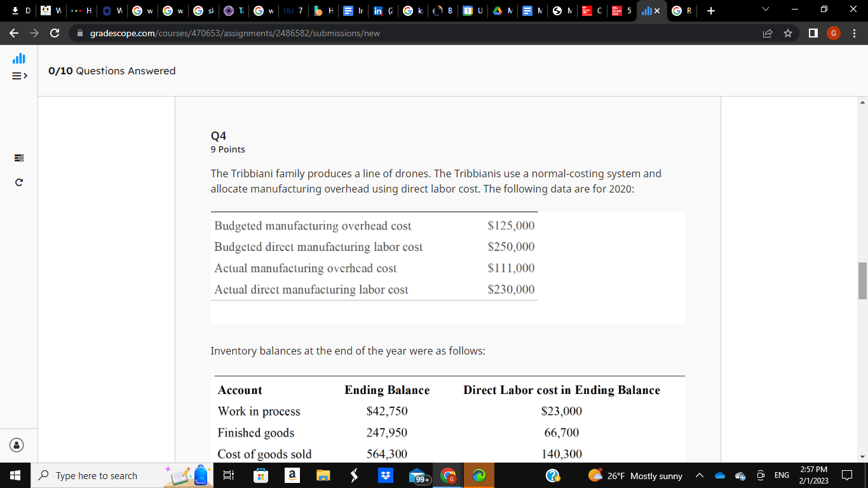Open the Windows Start menu
Viewport: 868px width, 488px height.
(14, 475)
